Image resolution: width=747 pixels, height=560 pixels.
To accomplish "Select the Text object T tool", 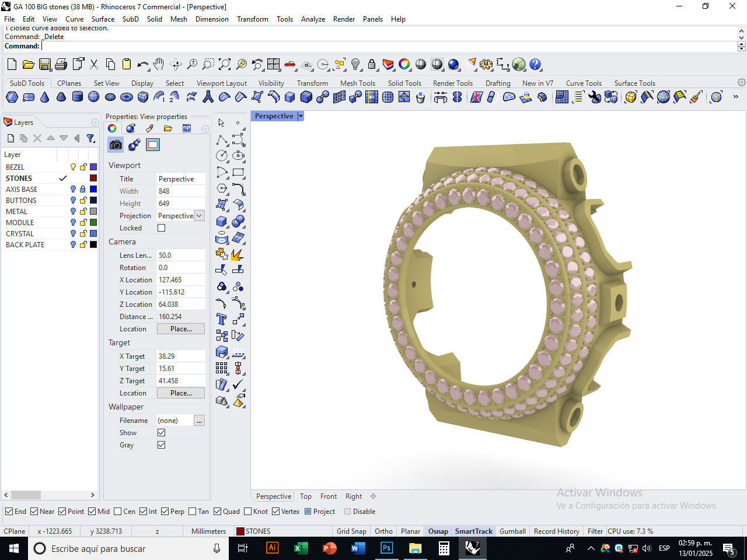I will coord(222,319).
